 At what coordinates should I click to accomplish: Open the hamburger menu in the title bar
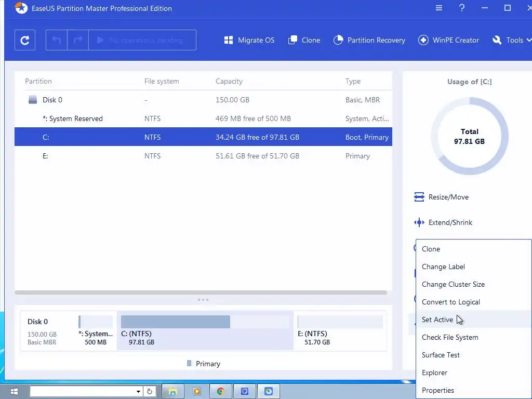pyautogui.click(x=438, y=8)
